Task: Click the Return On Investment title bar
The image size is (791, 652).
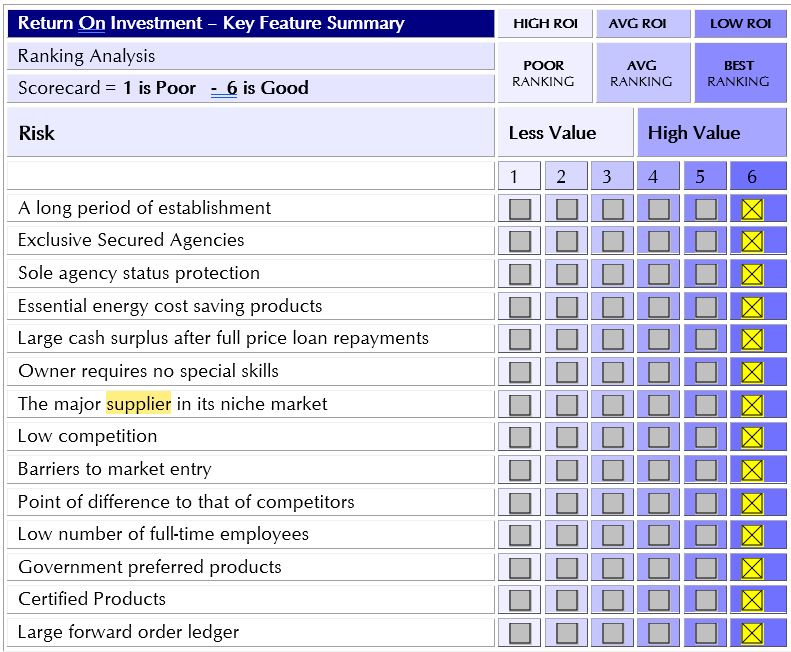Action: point(251,24)
